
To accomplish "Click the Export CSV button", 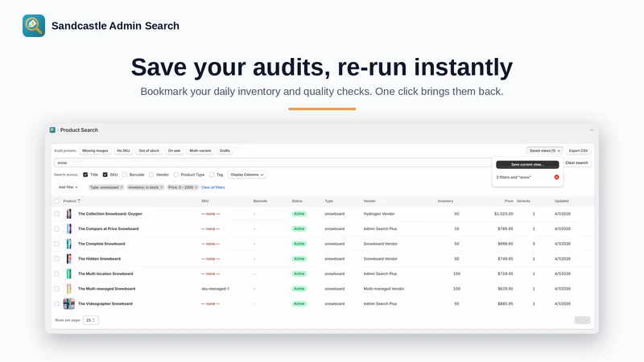I will [x=578, y=150].
